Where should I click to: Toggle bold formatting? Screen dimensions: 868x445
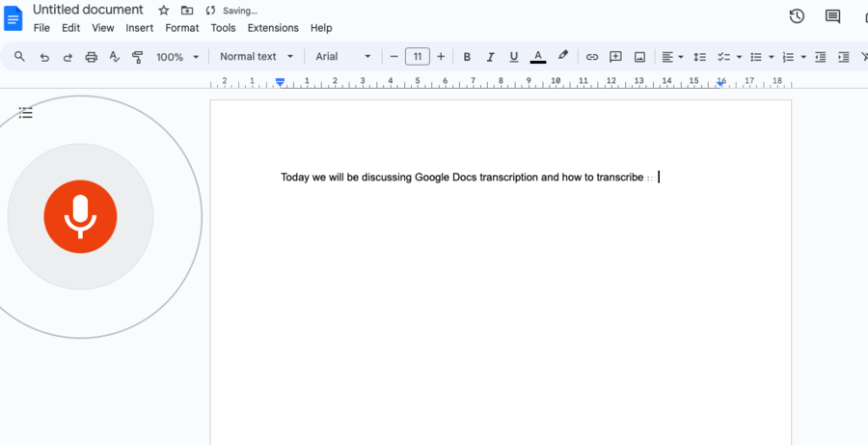click(467, 57)
